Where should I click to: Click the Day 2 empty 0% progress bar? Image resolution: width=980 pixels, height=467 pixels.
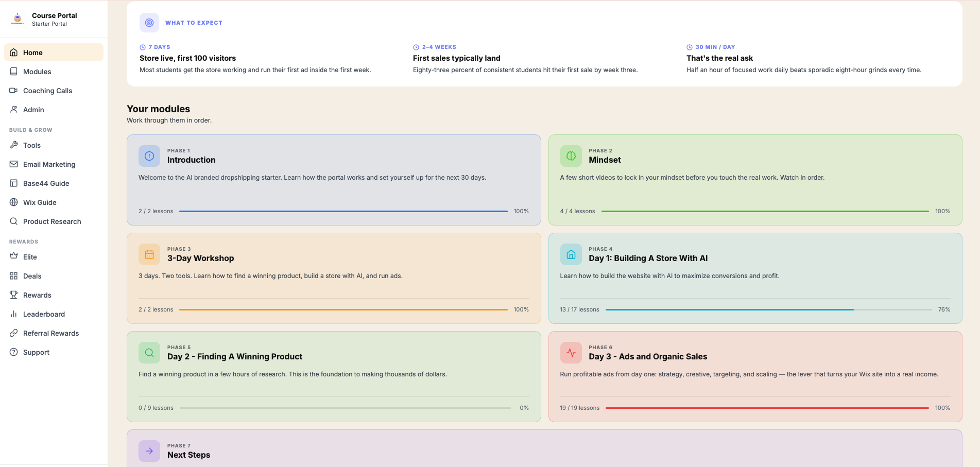(345, 408)
